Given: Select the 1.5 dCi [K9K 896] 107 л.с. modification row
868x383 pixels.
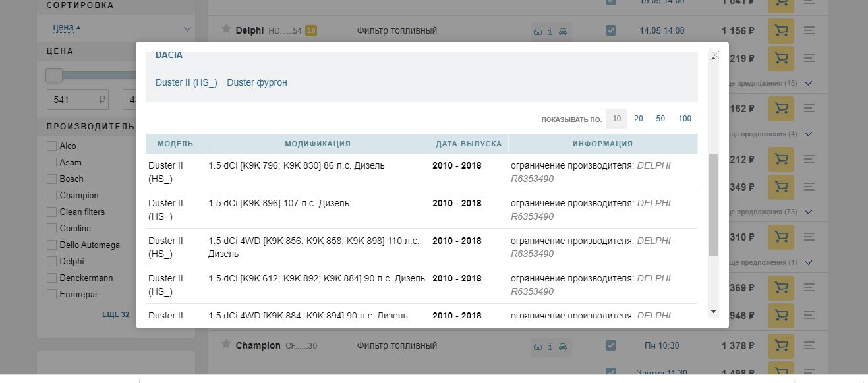Looking at the screenshot, I should coord(422,210).
